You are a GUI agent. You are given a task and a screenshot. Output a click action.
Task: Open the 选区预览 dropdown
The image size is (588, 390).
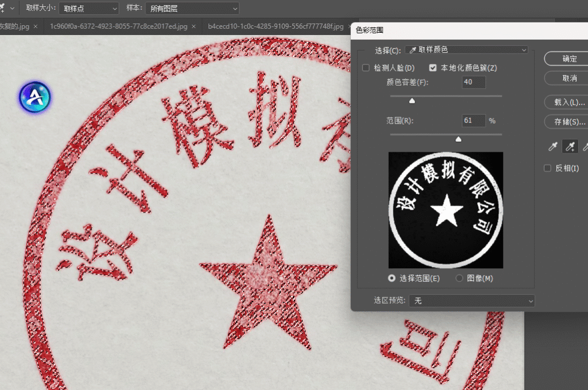472,301
